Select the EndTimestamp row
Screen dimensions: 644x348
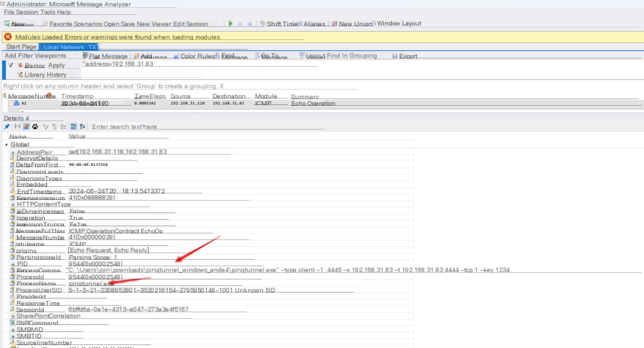pos(212,191)
